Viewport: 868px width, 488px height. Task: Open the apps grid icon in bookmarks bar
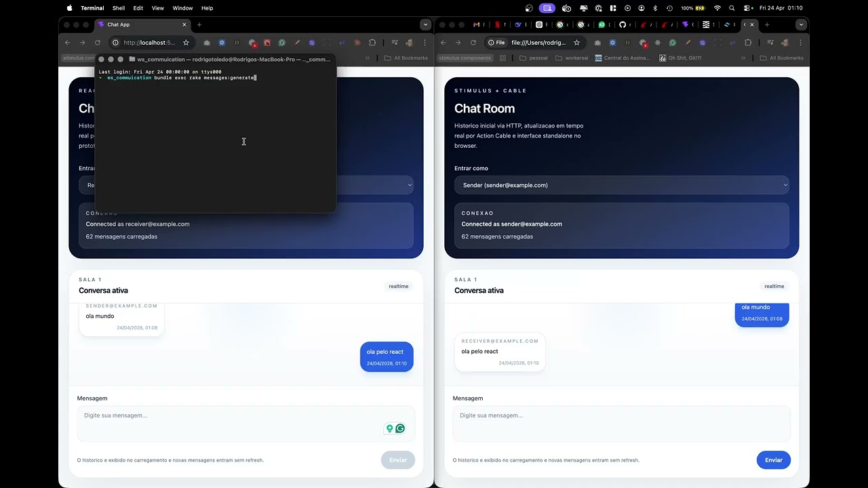point(503,58)
